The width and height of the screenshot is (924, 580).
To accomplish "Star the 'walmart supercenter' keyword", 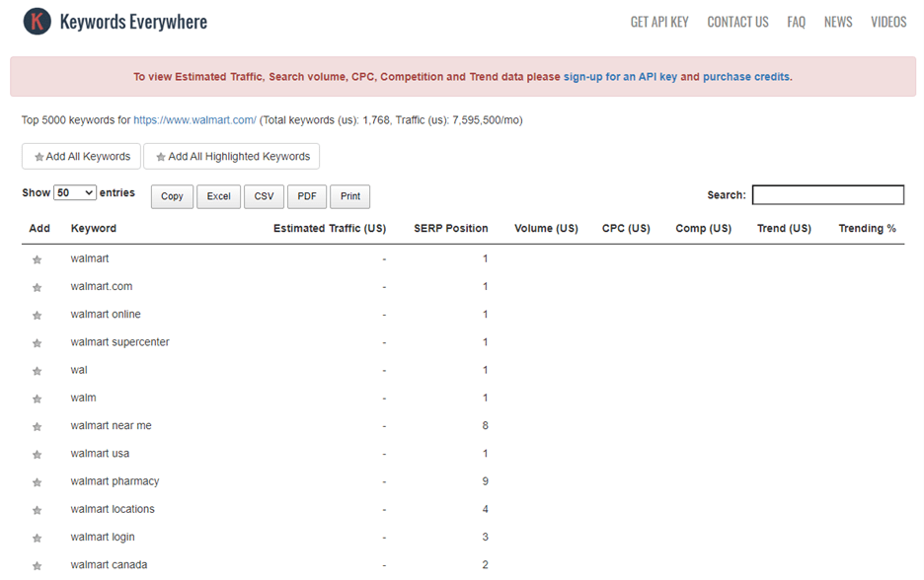I will (x=38, y=342).
